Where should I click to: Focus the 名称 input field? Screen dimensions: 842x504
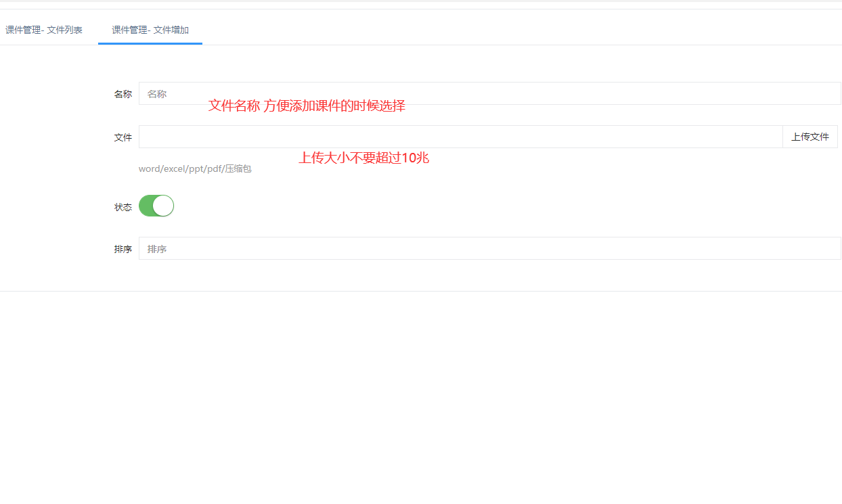click(490, 93)
